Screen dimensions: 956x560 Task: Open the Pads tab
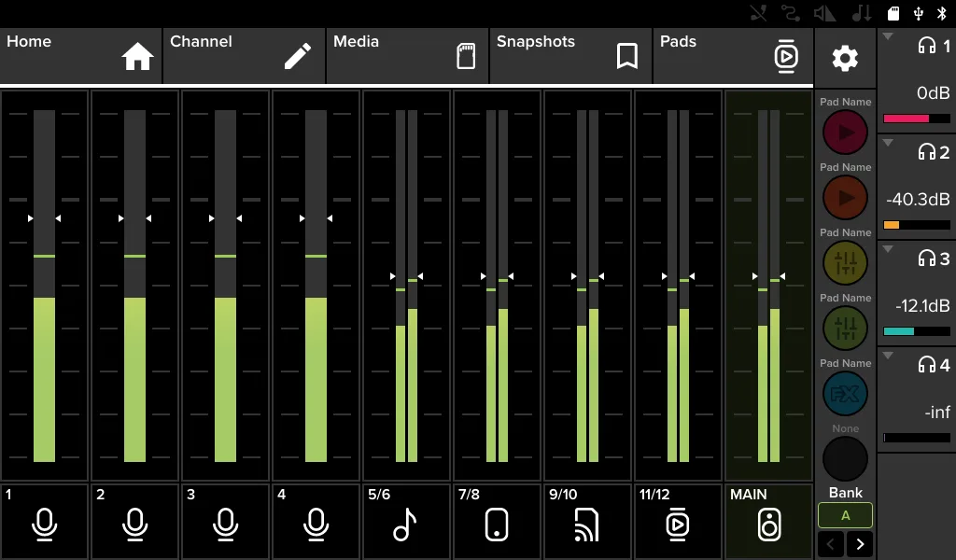point(734,55)
